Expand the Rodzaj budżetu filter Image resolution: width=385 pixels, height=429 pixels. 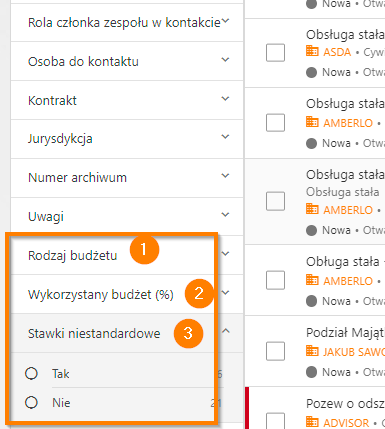225,254
